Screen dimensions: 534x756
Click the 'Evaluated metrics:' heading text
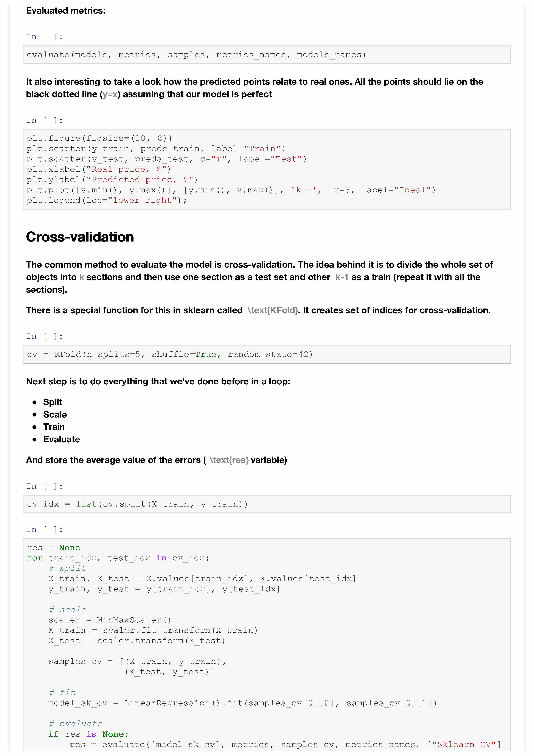click(66, 11)
